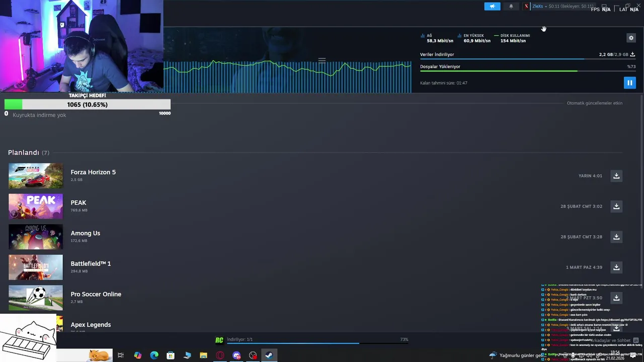Click the ZleXs profile avatar

coord(526,7)
